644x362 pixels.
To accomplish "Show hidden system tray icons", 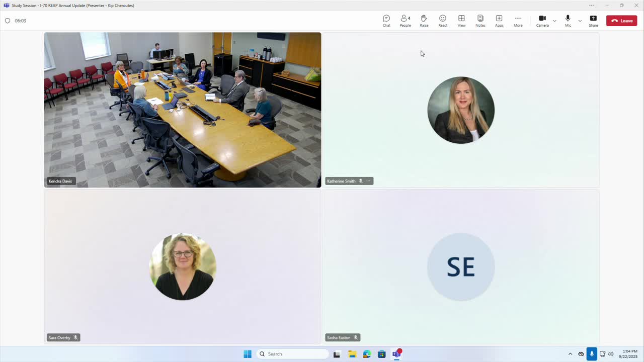I will (x=570, y=354).
